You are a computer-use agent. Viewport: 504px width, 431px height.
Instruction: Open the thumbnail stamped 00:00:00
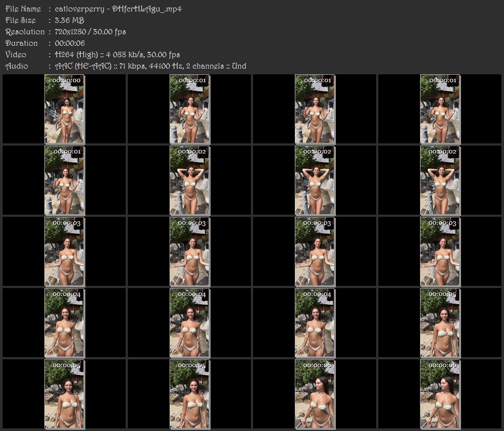(64, 109)
